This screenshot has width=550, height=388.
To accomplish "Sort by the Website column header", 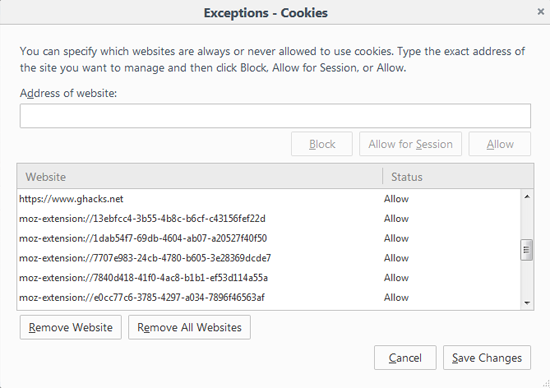I will click(x=199, y=176).
